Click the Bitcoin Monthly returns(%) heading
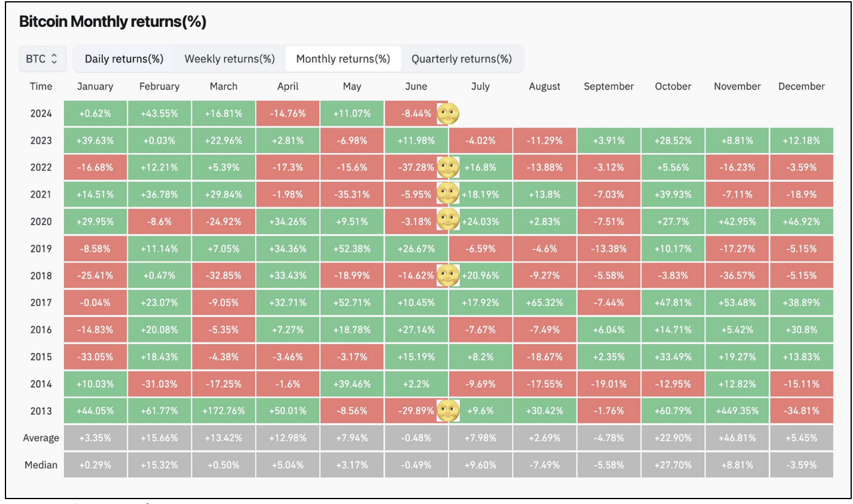The width and height of the screenshot is (853, 504). point(113,23)
